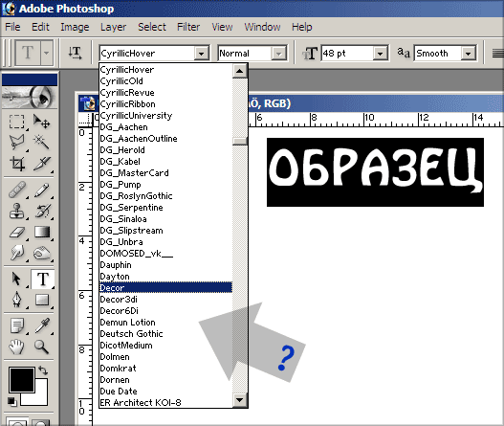Choose CyrillicOld font in the list
504x426 pixels.
[165, 81]
